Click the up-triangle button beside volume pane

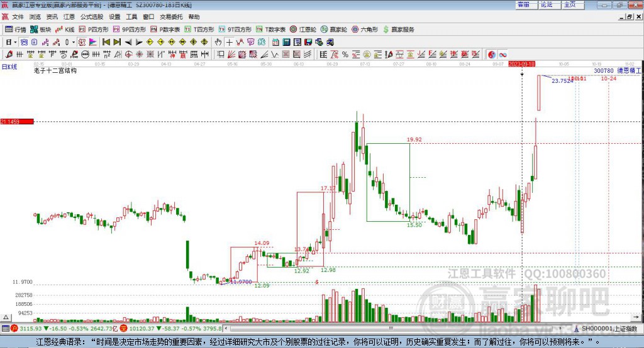point(6,317)
